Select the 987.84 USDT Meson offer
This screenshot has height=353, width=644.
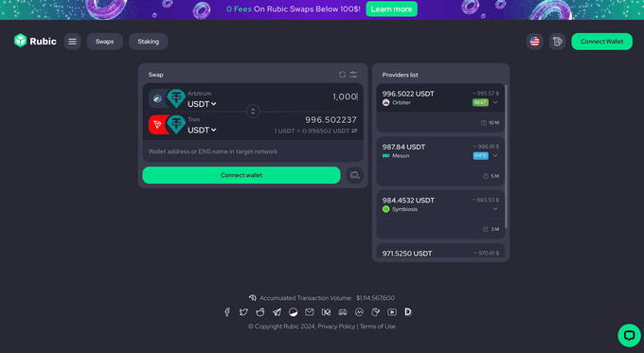440,161
